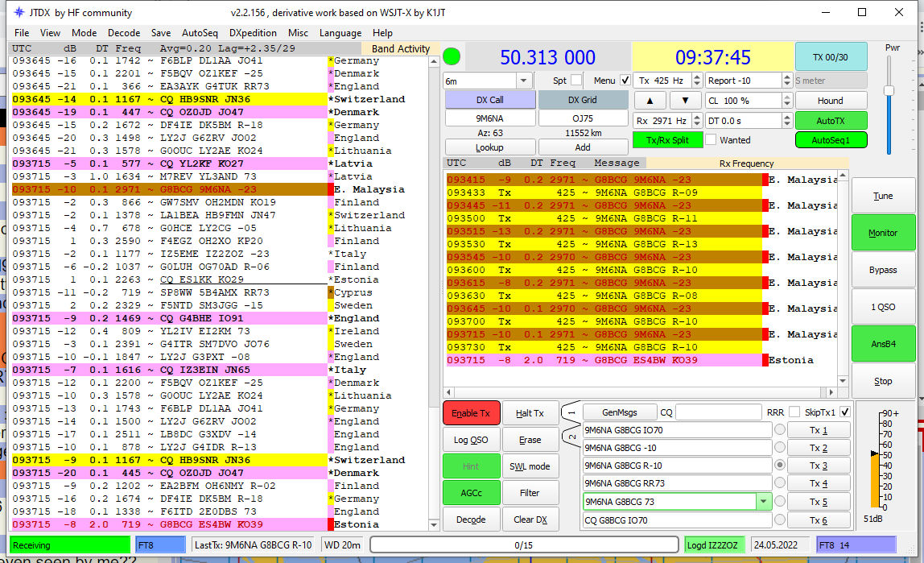Click the 'CQ G8BCG IO70' message field
The image size is (924, 563).
(x=677, y=520)
